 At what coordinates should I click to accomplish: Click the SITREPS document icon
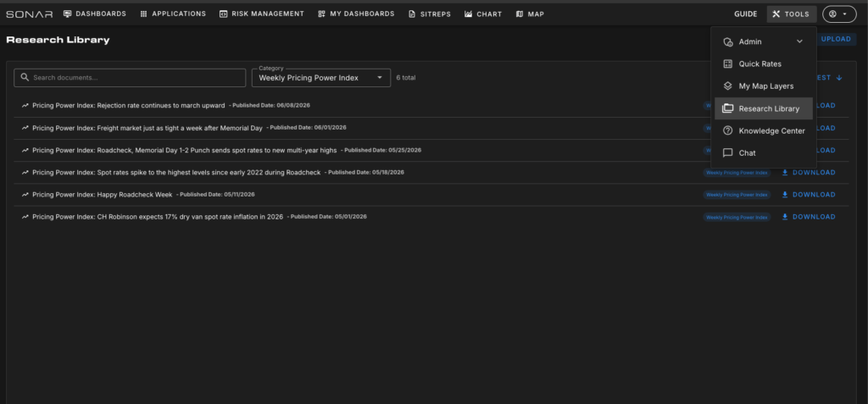(412, 14)
